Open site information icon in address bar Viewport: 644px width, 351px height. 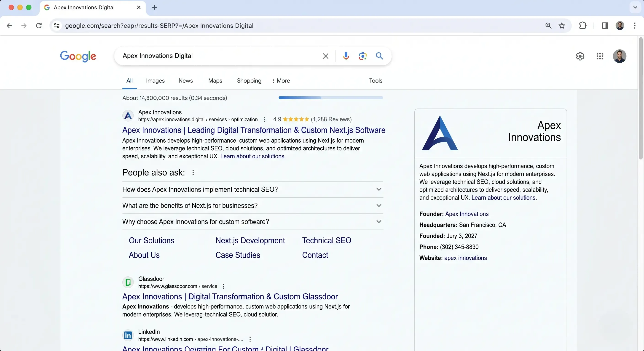(57, 26)
